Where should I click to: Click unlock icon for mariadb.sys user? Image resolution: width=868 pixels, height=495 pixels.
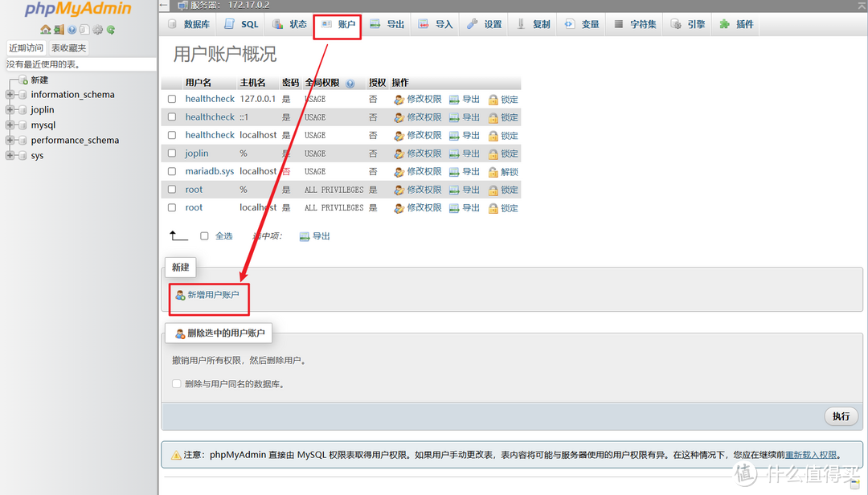click(493, 172)
